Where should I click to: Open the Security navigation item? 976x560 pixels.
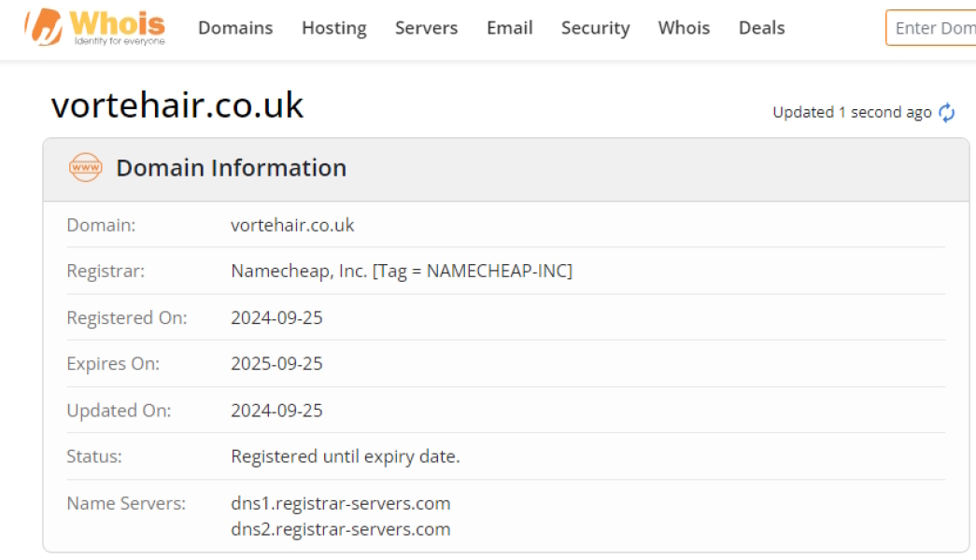[x=595, y=28]
